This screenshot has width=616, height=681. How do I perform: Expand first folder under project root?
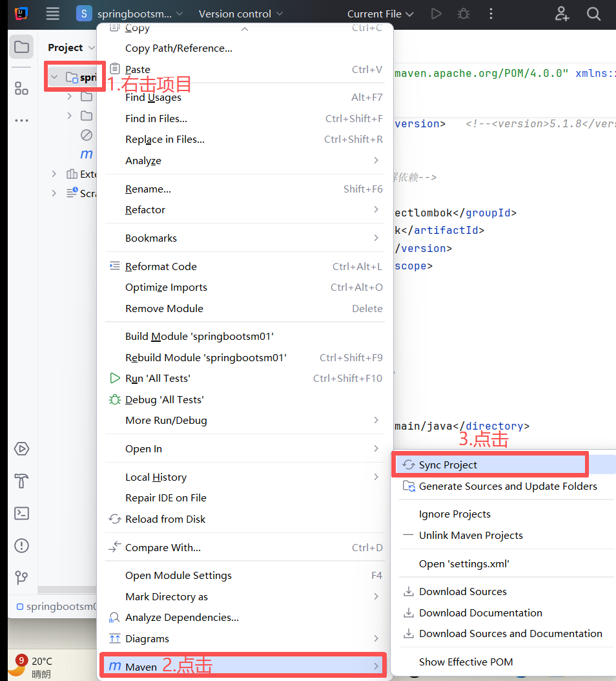[x=70, y=96]
